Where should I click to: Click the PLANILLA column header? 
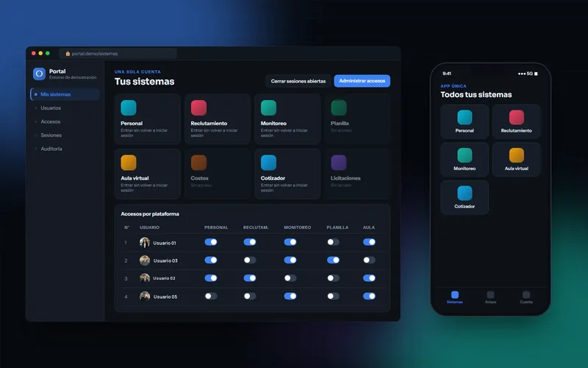click(x=337, y=227)
